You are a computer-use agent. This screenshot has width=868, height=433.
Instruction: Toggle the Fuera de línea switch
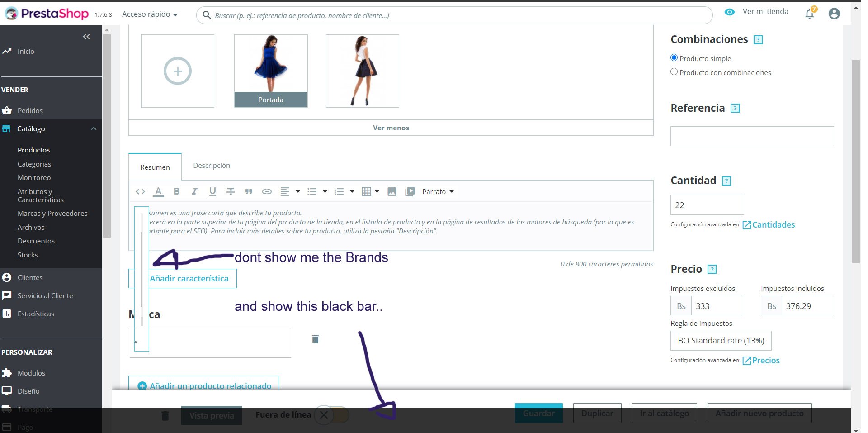point(332,415)
